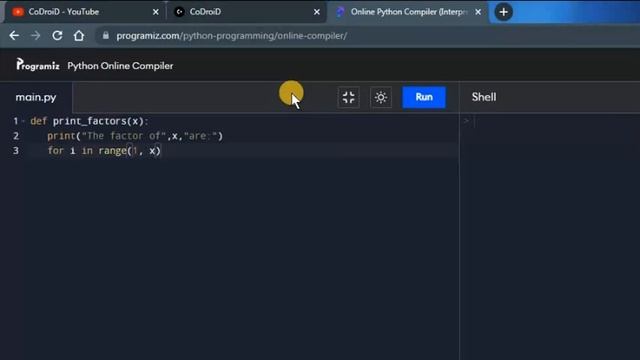Click the browser back arrow
Image resolution: width=640 pixels, height=360 pixels.
click(14, 36)
